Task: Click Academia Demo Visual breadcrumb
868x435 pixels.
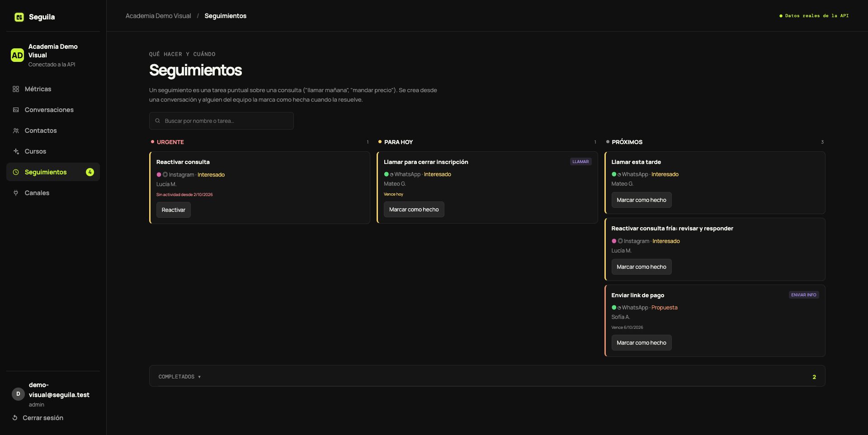Action: [x=158, y=16]
